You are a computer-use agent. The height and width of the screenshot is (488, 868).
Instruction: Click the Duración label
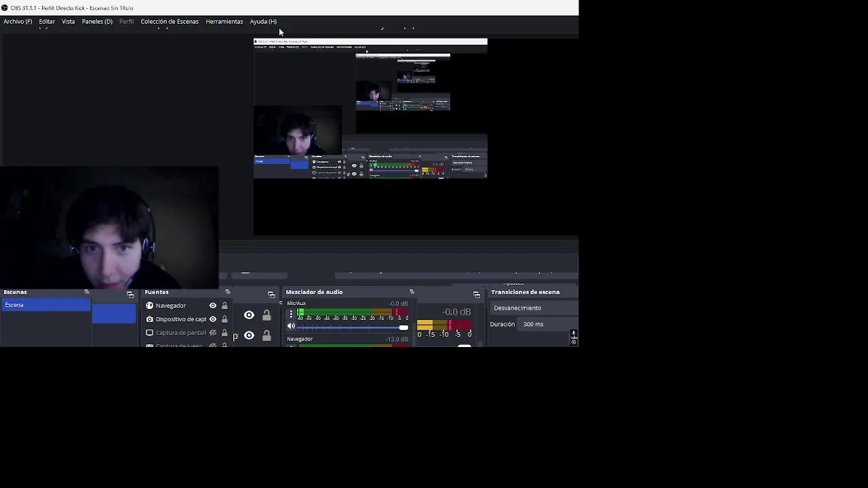[x=502, y=324]
